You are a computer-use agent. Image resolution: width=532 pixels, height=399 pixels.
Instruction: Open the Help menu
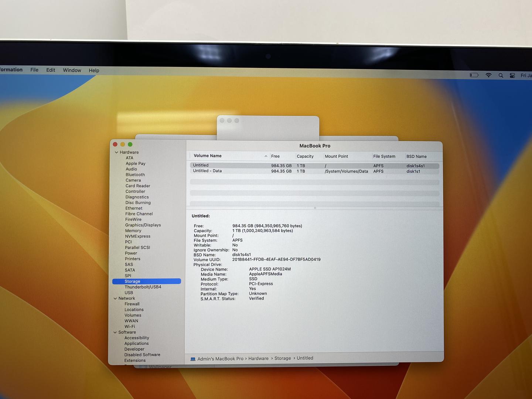(94, 70)
